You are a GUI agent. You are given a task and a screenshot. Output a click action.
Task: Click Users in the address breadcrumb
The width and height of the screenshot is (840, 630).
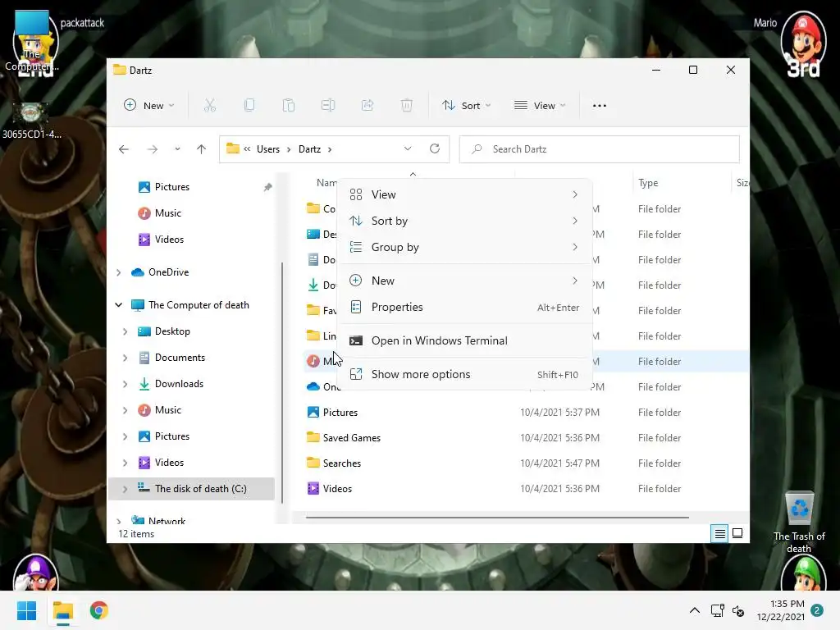[x=268, y=149]
